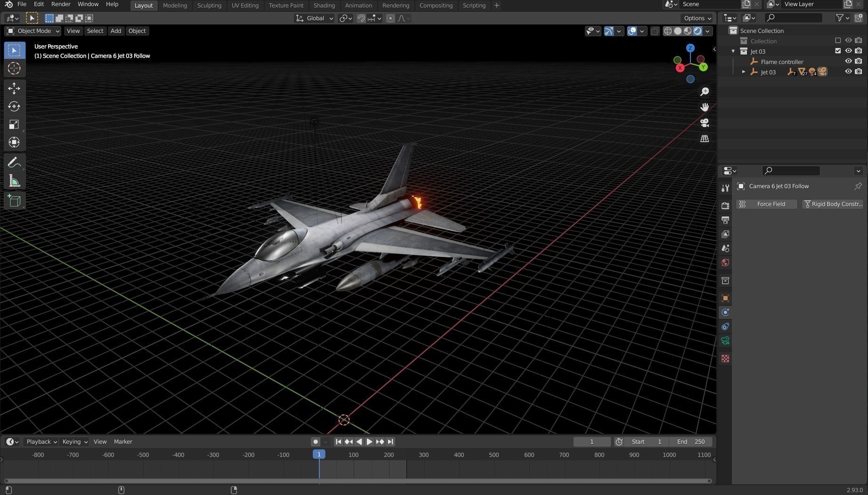Hide the Flame controller in the outliner

click(x=849, y=61)
